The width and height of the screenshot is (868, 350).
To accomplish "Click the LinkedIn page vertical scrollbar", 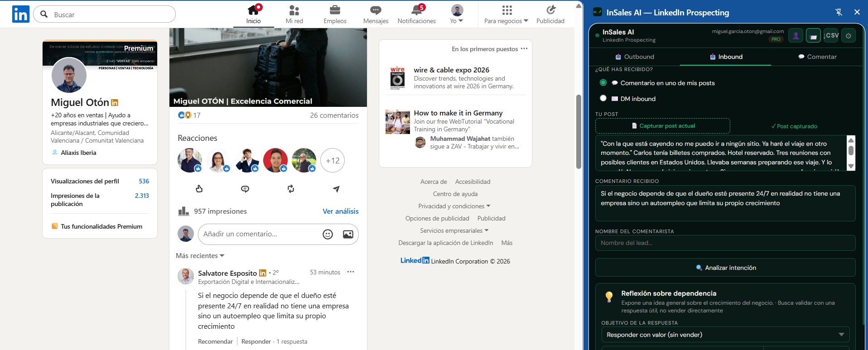I will (579, 131).
